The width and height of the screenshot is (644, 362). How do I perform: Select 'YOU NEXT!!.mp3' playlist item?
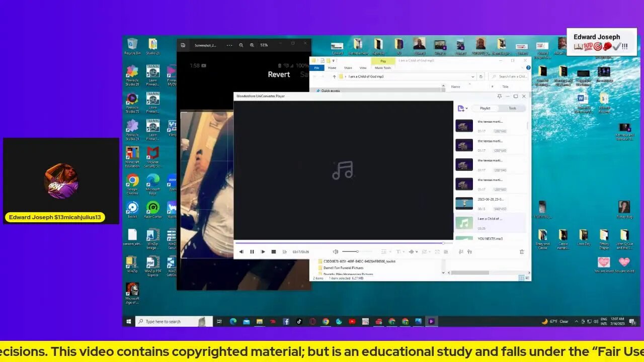coord(491,238)
